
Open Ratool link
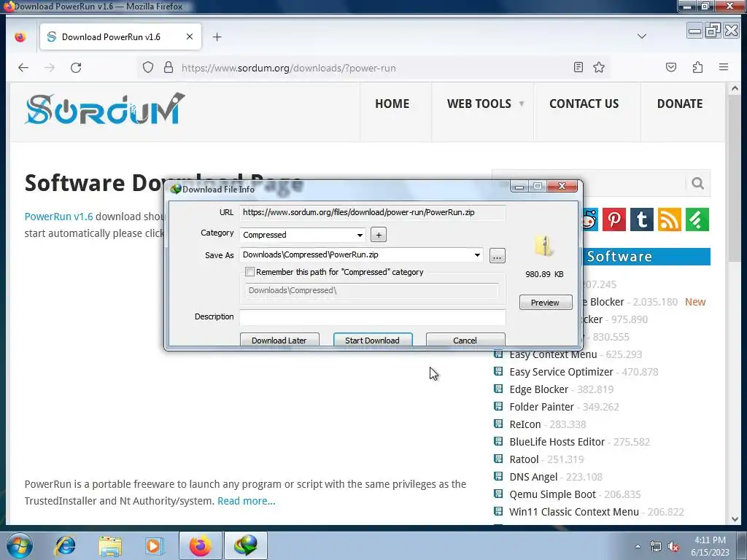(524, 459)
